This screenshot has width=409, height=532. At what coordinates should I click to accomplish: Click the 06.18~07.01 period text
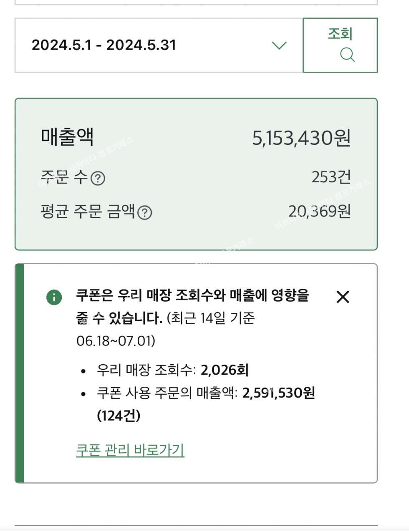point(116,341)
